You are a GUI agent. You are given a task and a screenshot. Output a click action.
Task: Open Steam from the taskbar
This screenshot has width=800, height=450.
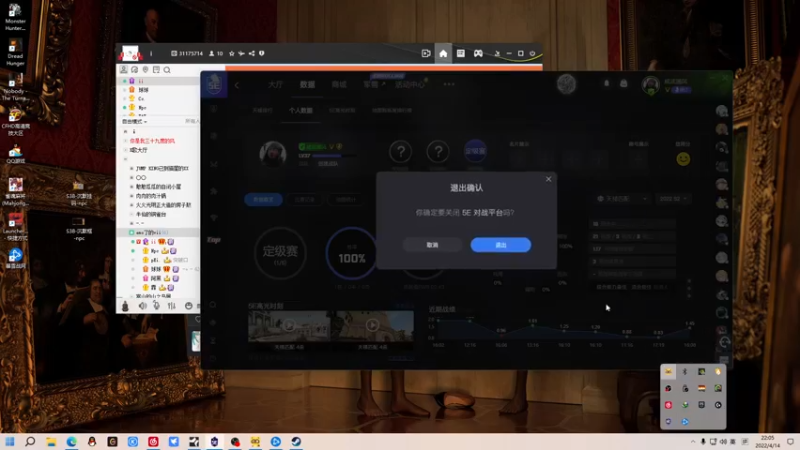pyautogui.click(x=296, y=441)
